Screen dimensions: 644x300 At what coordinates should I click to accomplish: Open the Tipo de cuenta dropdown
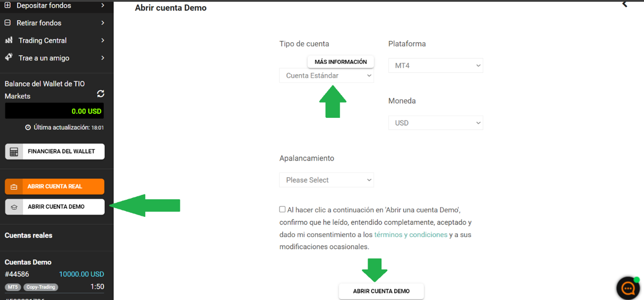tap(327, 75)
